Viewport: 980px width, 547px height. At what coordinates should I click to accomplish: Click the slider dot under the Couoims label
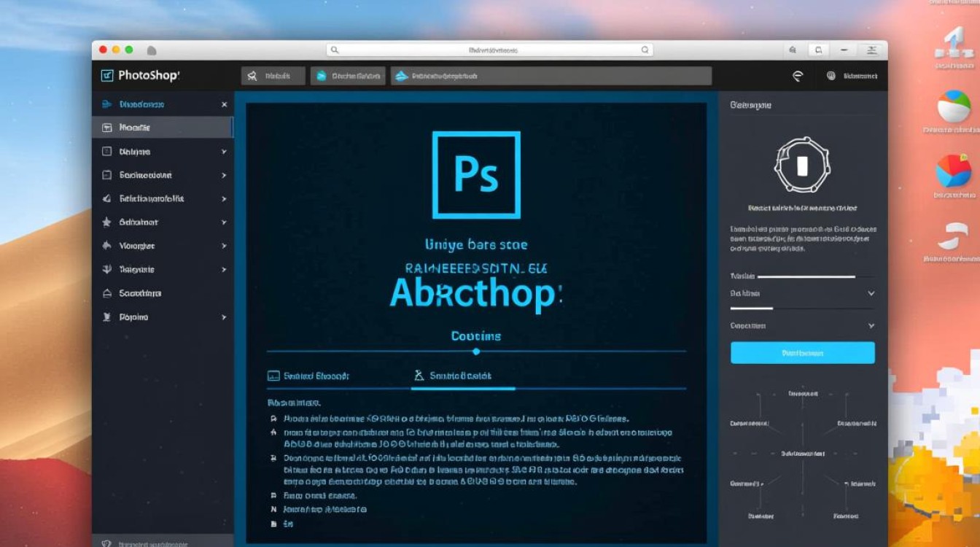click(476, 352)
